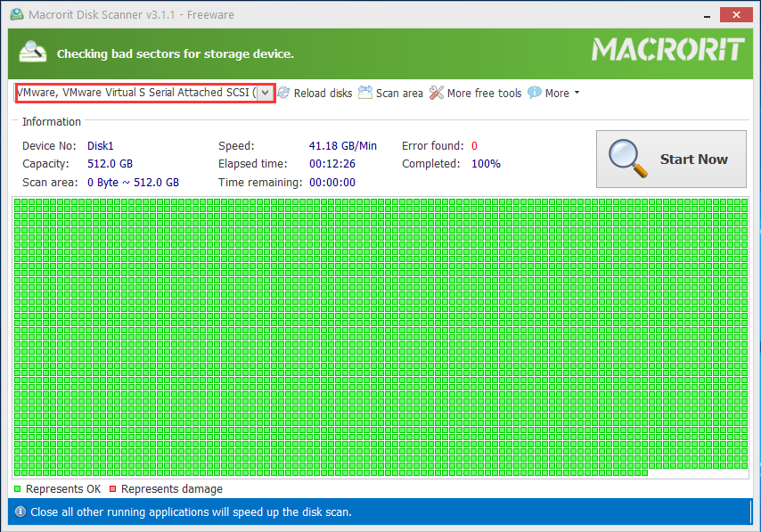This screenshot has width=761, height=532.
Task: Click the magnifier icon on Start Now
Action: pos(628,159)
